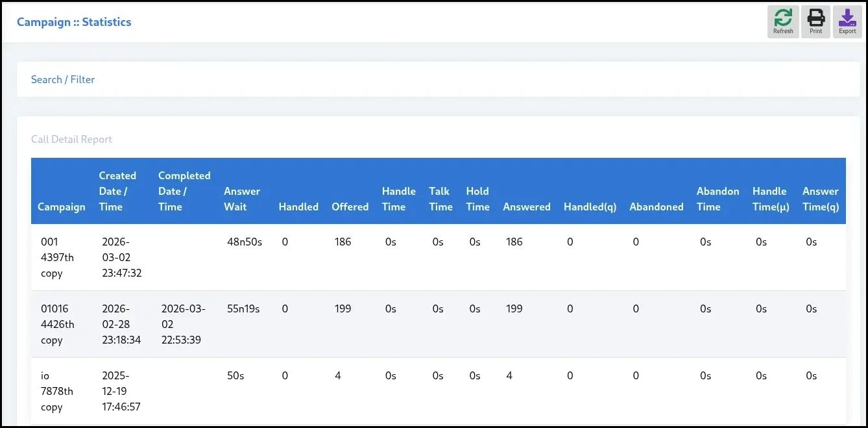Image resolution: width=868 pixels, height=428 pixels.
Task: Click the Refresh icon button
Action: 783,21
